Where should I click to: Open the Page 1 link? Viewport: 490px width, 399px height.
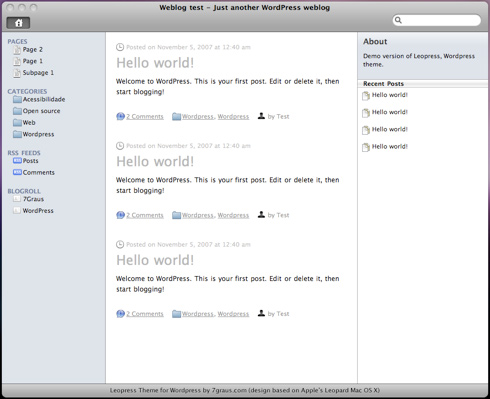(33, 61)
